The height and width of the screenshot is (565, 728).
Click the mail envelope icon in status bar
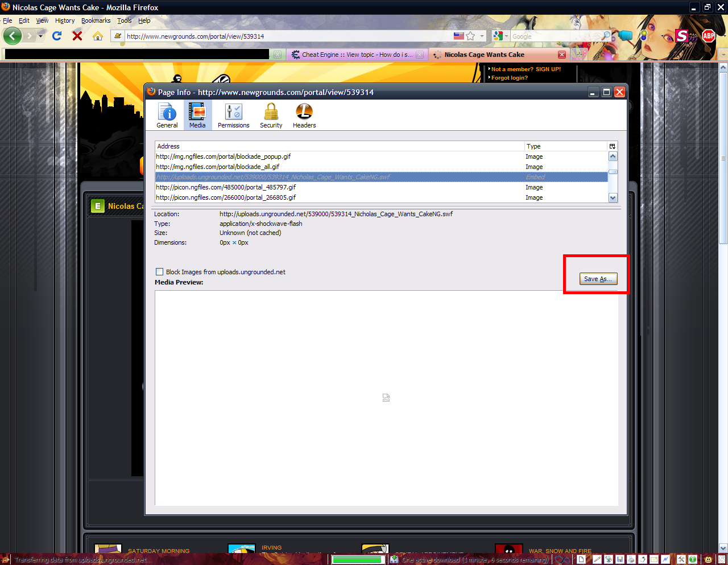tap(654, 560)
